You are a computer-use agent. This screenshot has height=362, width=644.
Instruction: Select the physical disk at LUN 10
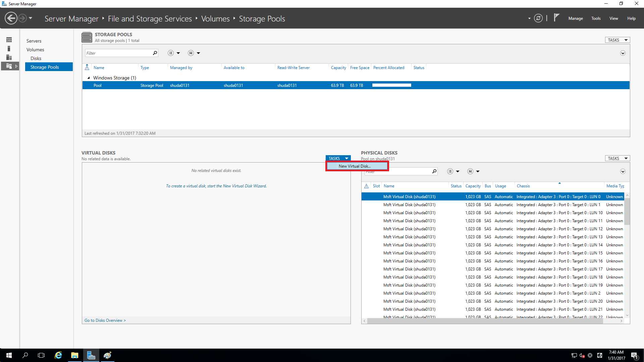pyautogui.click(x=493, y=213)
